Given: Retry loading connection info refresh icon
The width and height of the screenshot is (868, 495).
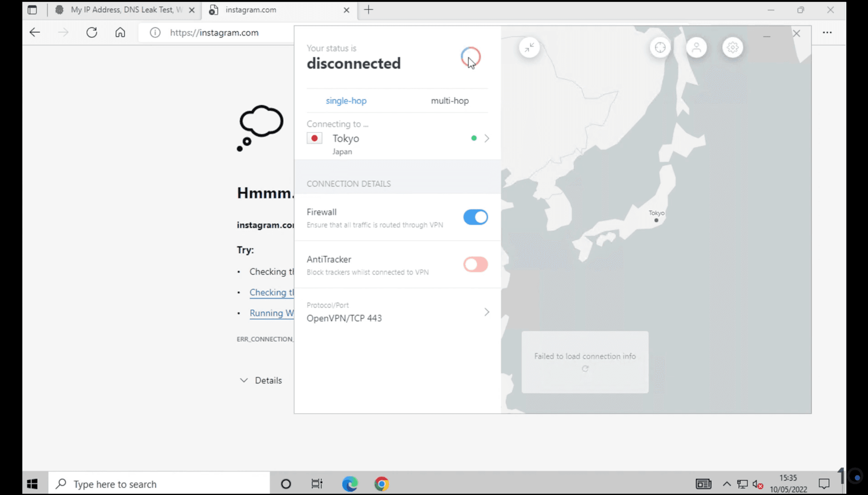Looking at the screenshot, I should click(x=585, y=369).
